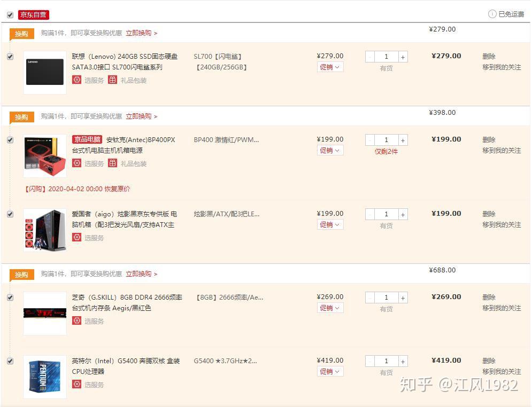The height and width of the screenshot is (407, 532).
Task: Click the 京品电脑 badge on Antec item
Action: point(87,139)
